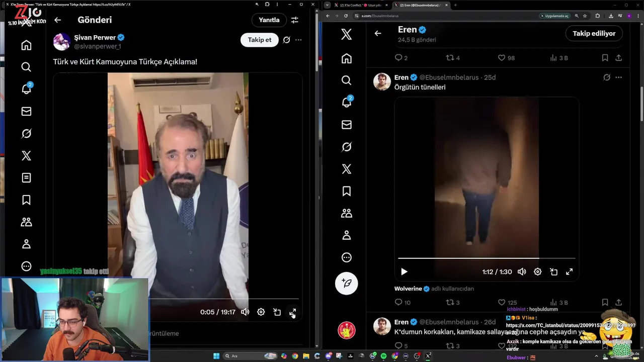Toggle picture-in-picture on Şivan Perwer video
The height and width of the screenshot is (362, 644).
(x=277, y=312)
